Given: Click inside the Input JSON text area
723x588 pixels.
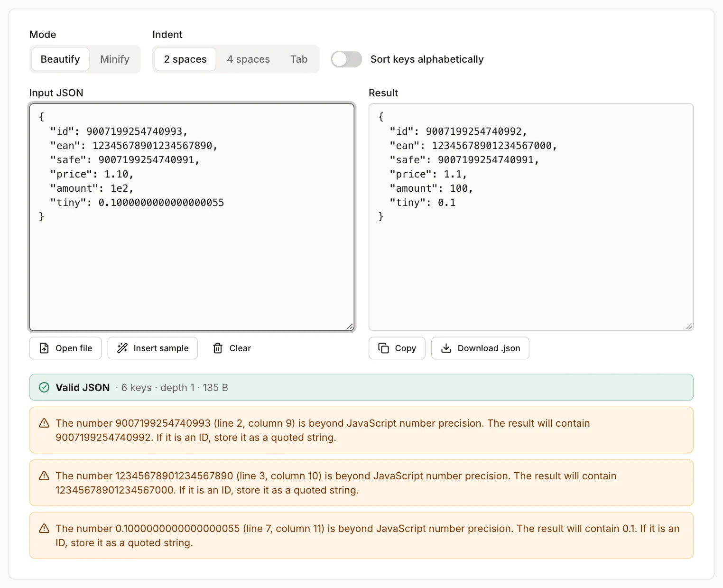Looking at the screenshot, I should (x=192, y=217).
